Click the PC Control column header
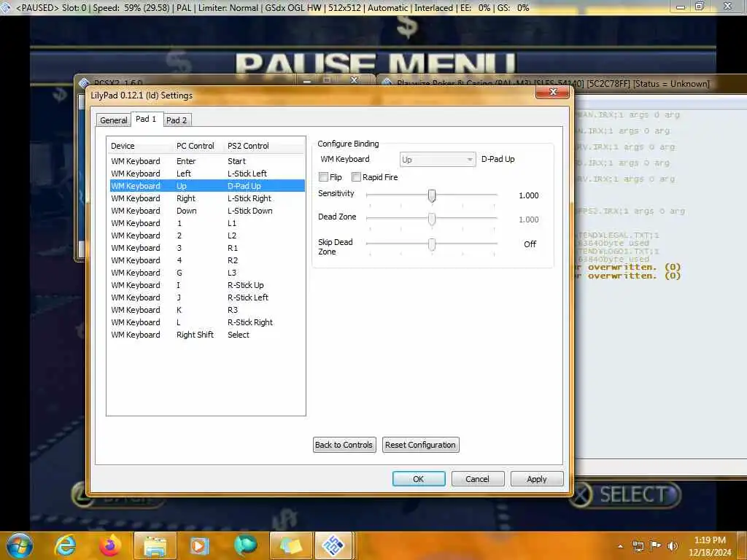747x560 pixels. coord(198,146)
